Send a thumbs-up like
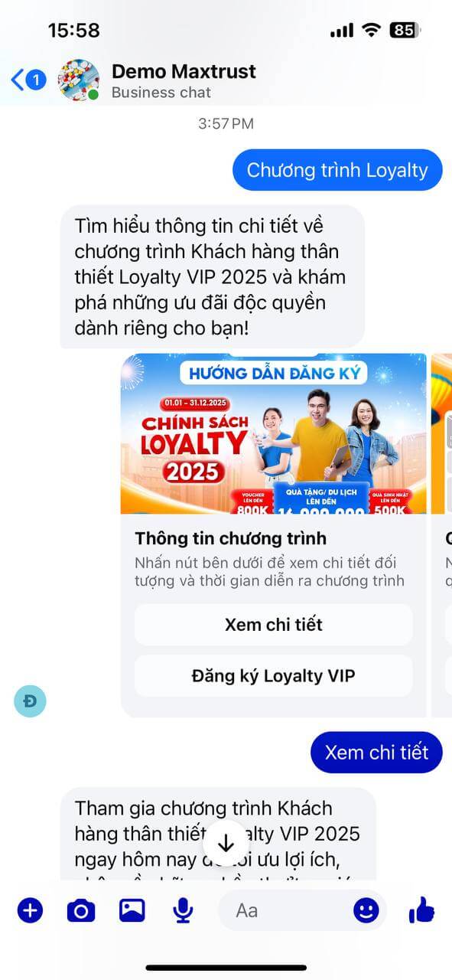This screenshot has width=452, height=980. coord(421,910)
